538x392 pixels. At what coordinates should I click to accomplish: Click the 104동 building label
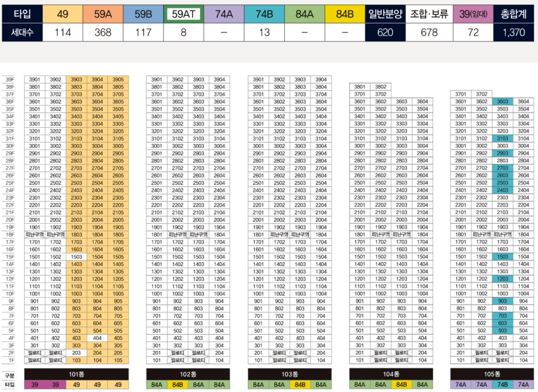[x=391, y=374]
